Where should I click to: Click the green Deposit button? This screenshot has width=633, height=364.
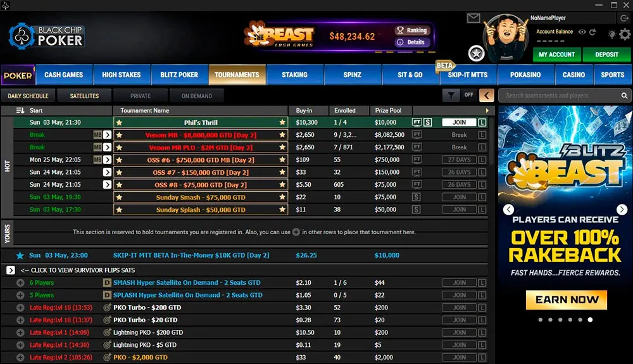[607, 54]
